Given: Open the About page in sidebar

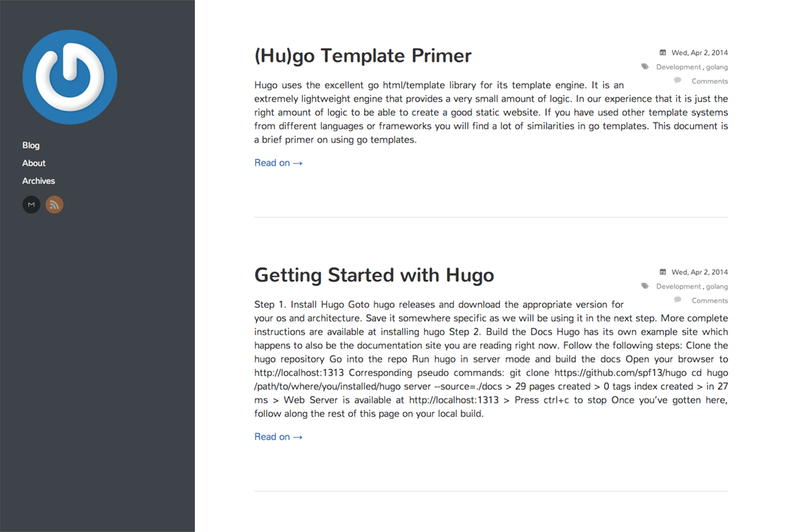Looking at the screenshot, I should [x=34, y=163].
